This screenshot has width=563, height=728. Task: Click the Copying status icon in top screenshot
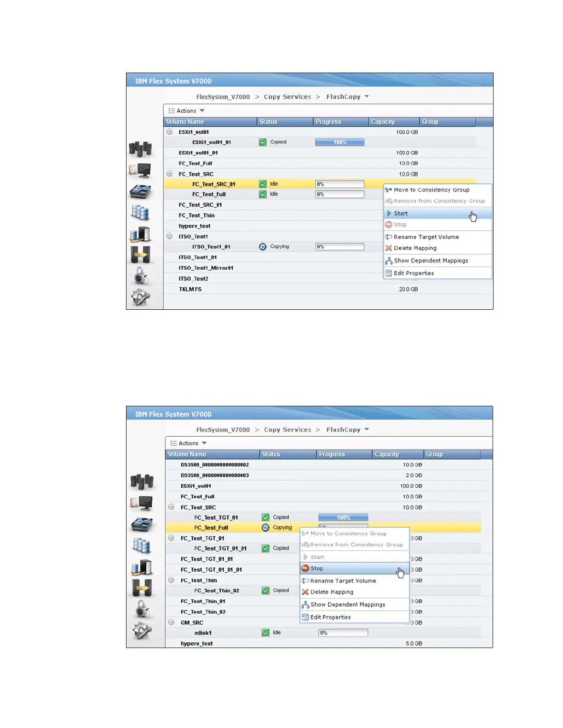coord(263,247)
